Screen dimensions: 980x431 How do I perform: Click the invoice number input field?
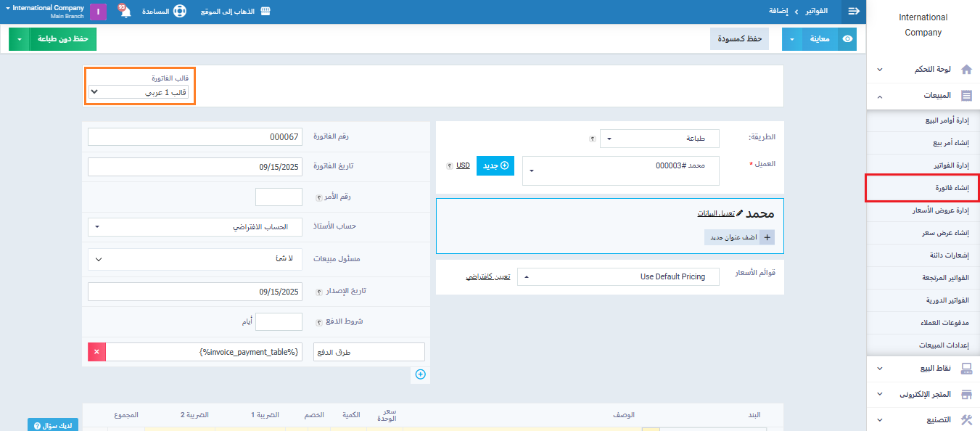[x=195, y=137]
